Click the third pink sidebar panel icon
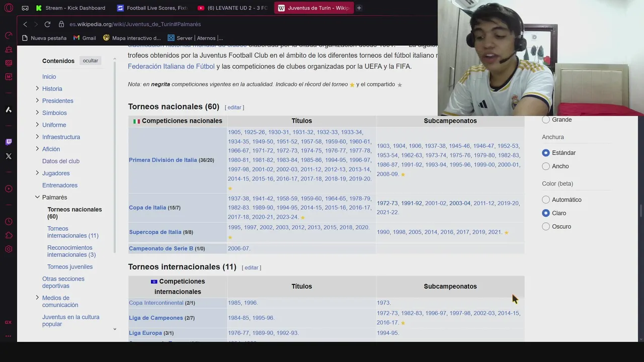The width and height of the screenshot is (644, 362). [9, 63]
